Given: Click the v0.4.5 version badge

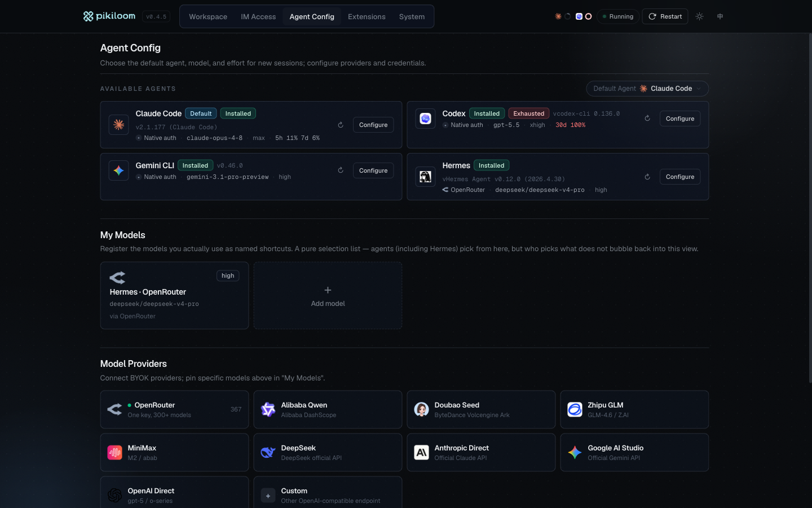Looking at the screenshot, I should click(156, 17).
